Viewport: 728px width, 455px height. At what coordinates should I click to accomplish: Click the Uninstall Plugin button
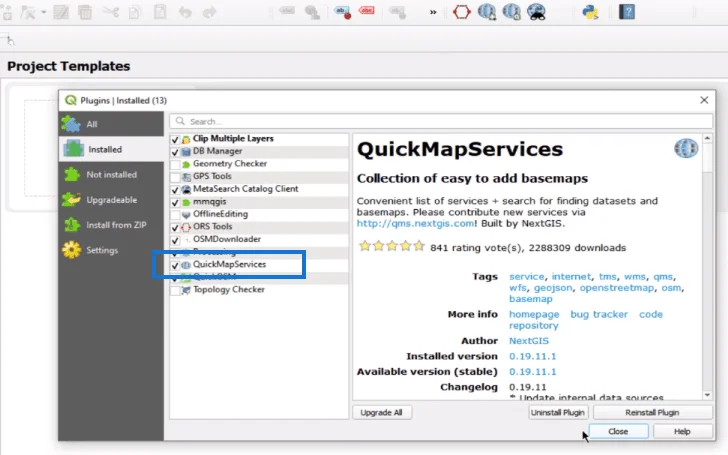pyautogui.click(x=558, y=412)
